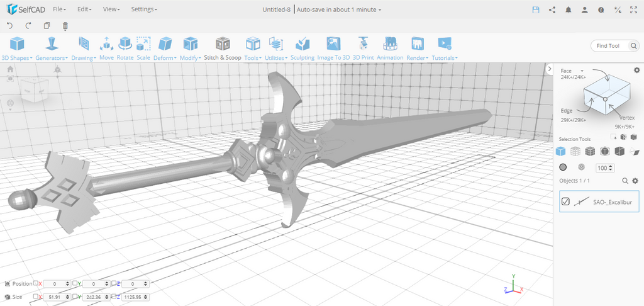The width and height of the screenshot is (644, 306).
Task: Open the user account icon
Action: tap(584, 10)
